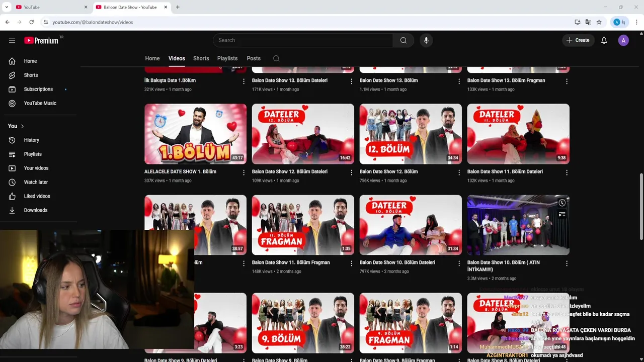Click the page vertical scrollbar
This screenshot has width=644, height=362.
click(x=641, y=206)
